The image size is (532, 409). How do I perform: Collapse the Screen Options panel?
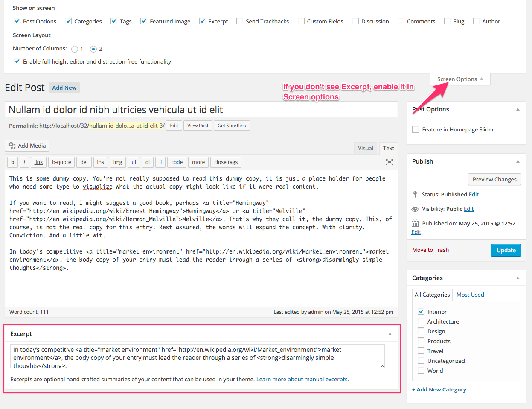[460, 79]
